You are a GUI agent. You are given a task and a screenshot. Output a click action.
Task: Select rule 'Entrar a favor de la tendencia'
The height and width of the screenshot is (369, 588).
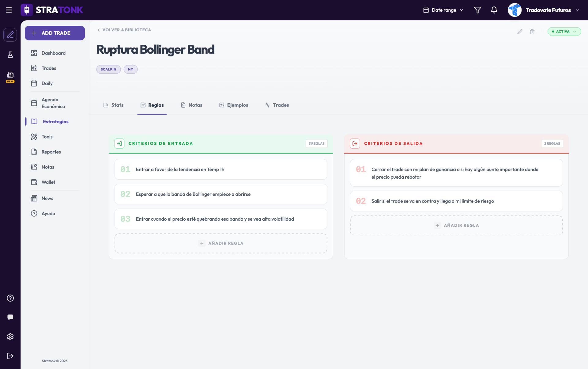221,169
